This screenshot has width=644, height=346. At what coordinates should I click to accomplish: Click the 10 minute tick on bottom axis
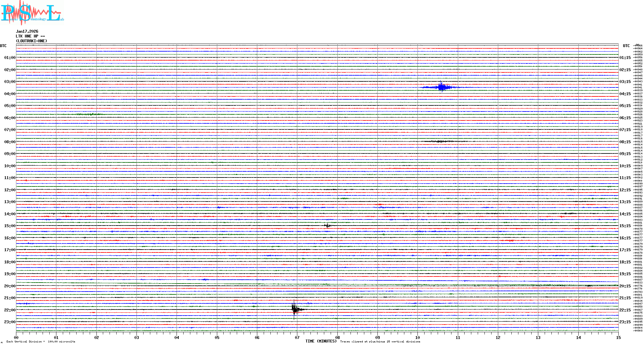point(417,337)
